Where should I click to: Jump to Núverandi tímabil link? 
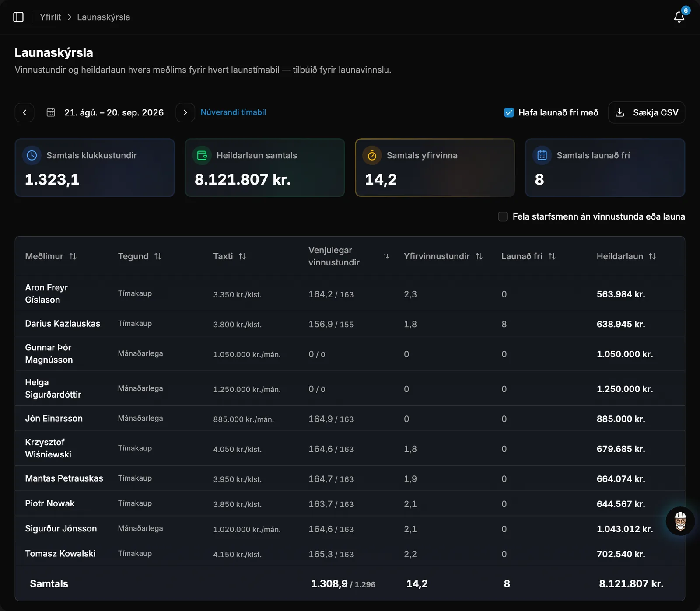click(x=233, y=112)
